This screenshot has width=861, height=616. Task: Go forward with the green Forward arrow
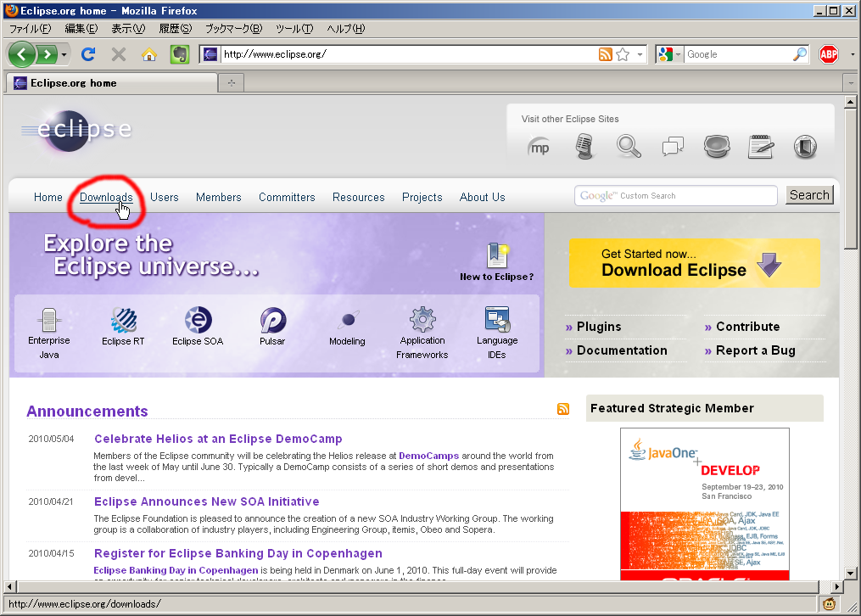[x=48, y=54]
